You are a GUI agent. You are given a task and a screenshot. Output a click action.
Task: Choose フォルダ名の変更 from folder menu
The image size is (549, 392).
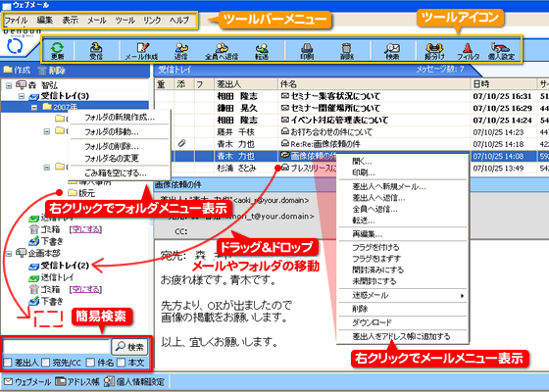pyautogui.click(x=120, y=158)
